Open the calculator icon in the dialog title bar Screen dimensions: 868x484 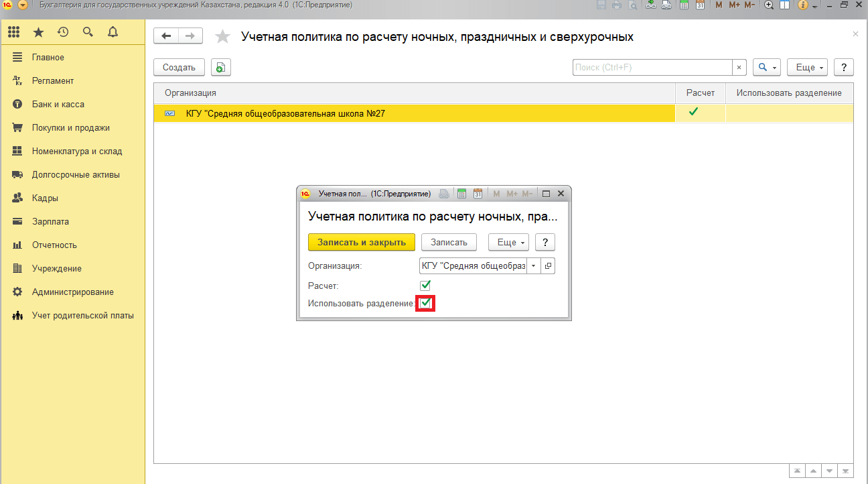pyautogui.click(x=461, y=194)
